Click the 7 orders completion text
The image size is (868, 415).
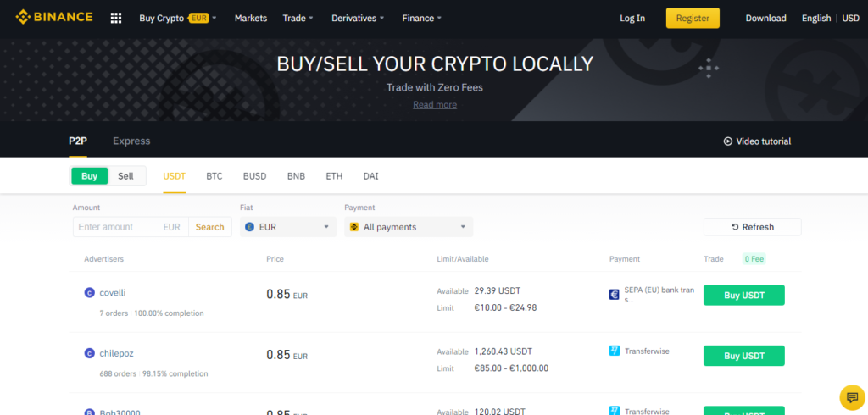click(152, 313)
